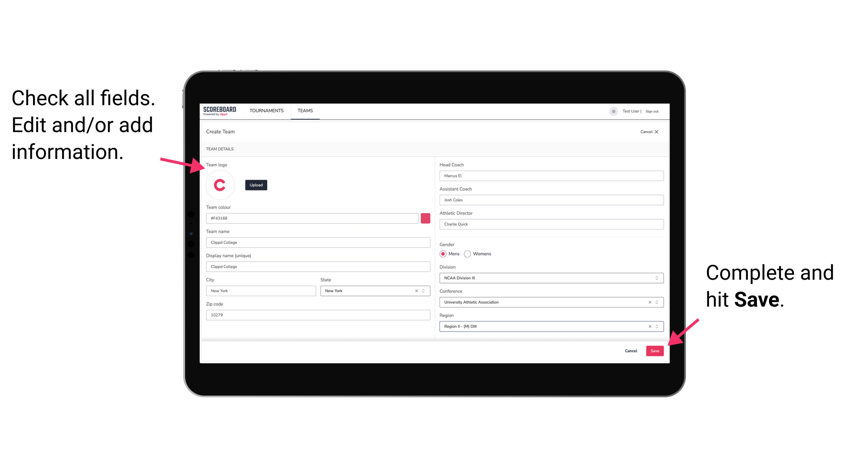Click the team colour red swatch

[x=426, y=218]
